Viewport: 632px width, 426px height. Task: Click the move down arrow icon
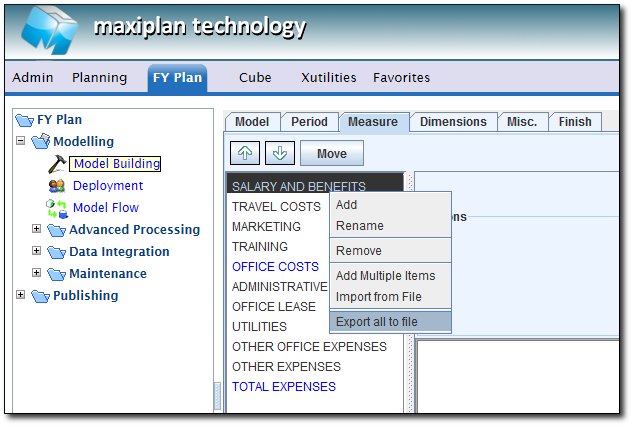pyautogui.click(x=279, y=153)
